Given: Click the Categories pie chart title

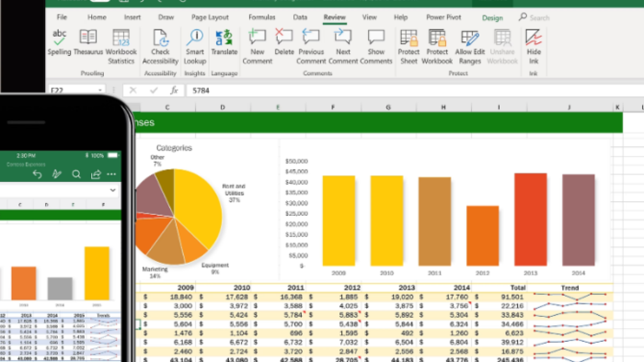Looking at the screenshot, I should (x=174, y=148).
